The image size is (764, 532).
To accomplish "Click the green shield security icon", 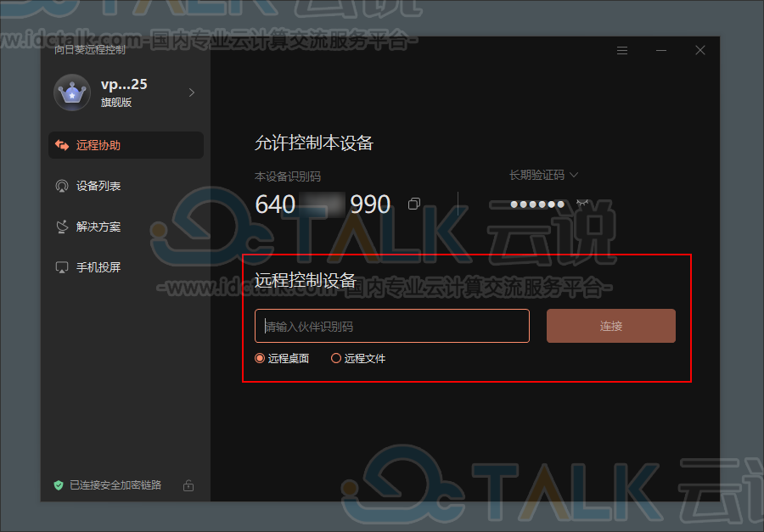I will tap(59, 485).
